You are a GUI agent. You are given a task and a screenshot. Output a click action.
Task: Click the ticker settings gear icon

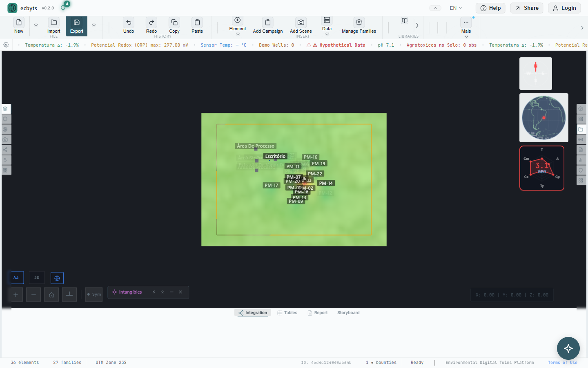6,45
